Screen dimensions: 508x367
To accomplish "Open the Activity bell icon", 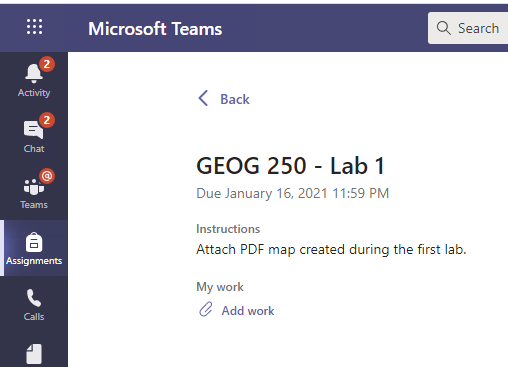I will pyautogui.click(x=34, y=73).
